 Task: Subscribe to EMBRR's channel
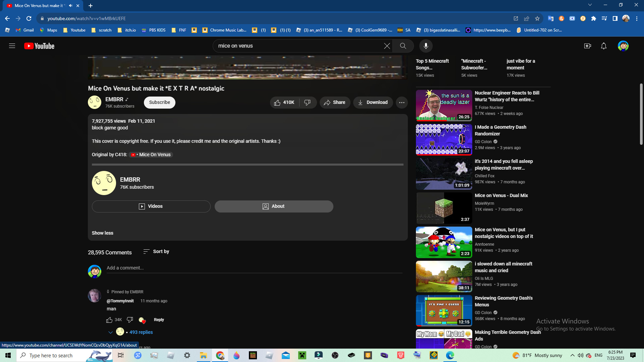coord(159,103)
